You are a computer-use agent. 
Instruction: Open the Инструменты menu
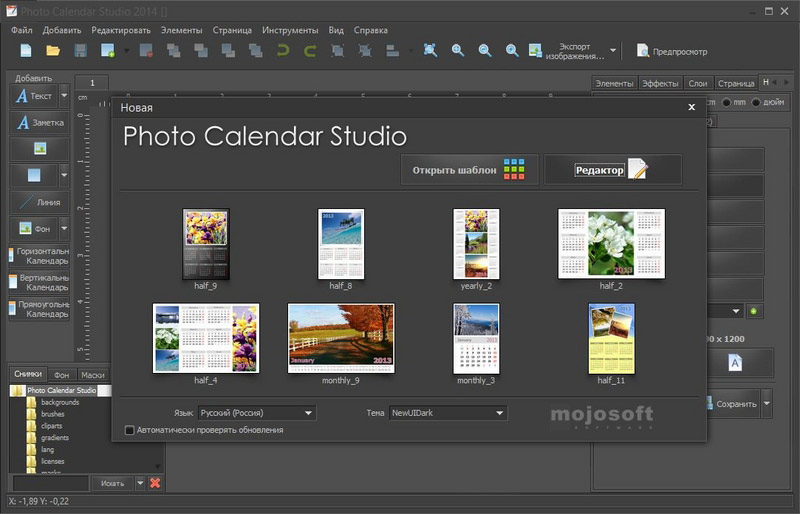[x=290, y=30]
